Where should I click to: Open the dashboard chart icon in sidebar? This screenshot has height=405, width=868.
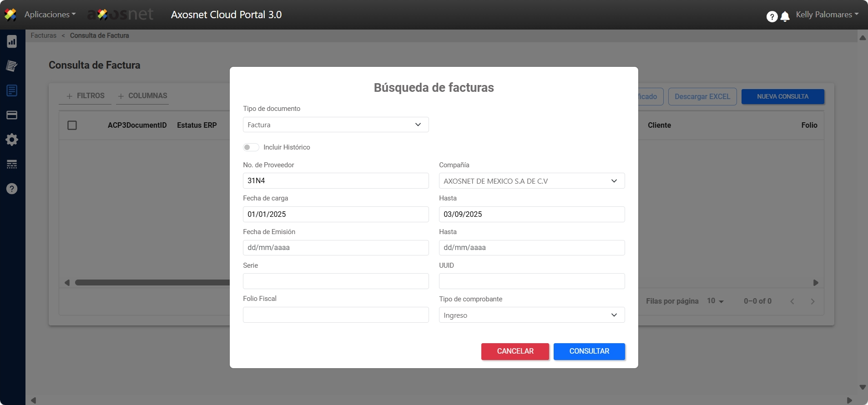click(x=12, y=42)
